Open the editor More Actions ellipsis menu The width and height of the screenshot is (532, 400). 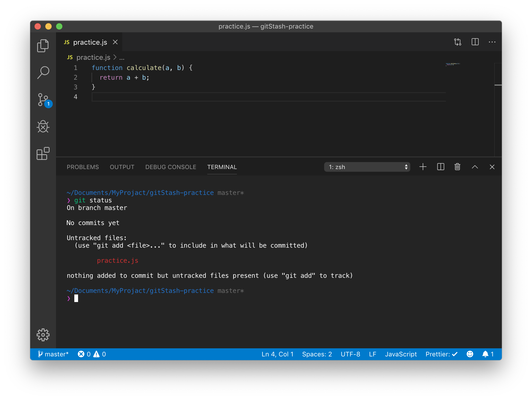pos(492,42)
